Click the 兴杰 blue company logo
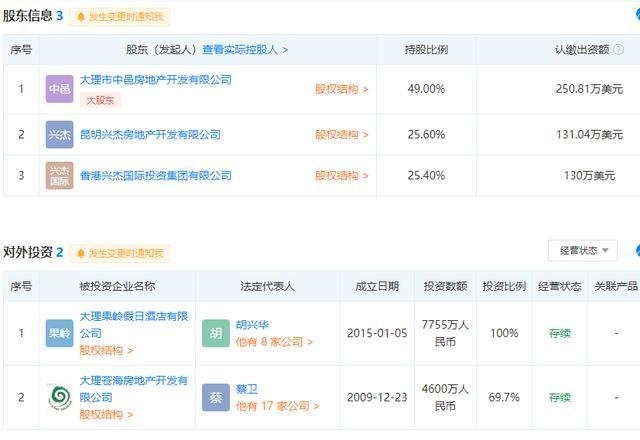 pyautogui.click(x=60, y=134)
